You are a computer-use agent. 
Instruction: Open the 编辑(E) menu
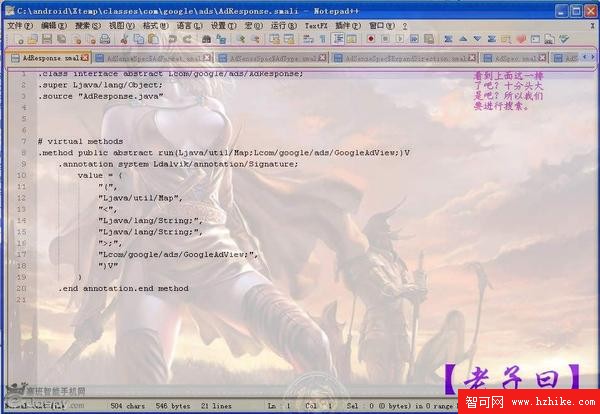(x=54, y=26)
